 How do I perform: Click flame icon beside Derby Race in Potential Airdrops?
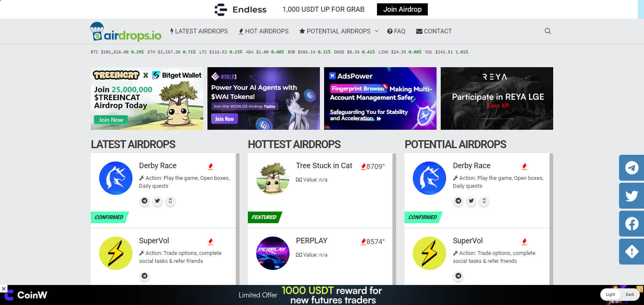(524, 166)
